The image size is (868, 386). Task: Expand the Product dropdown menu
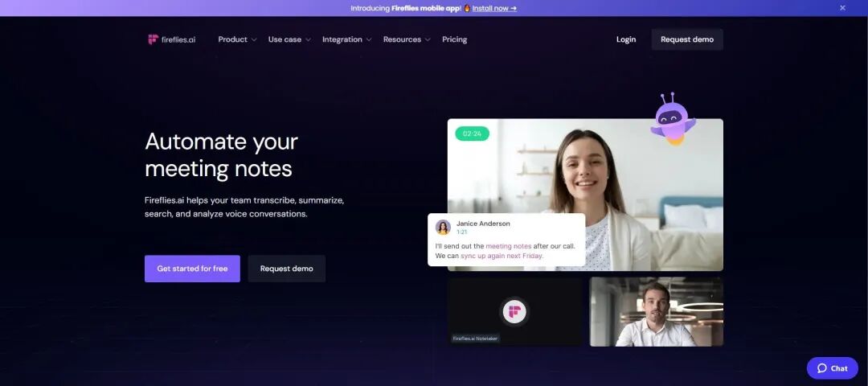pyautogui.click(x=237, y=39)
